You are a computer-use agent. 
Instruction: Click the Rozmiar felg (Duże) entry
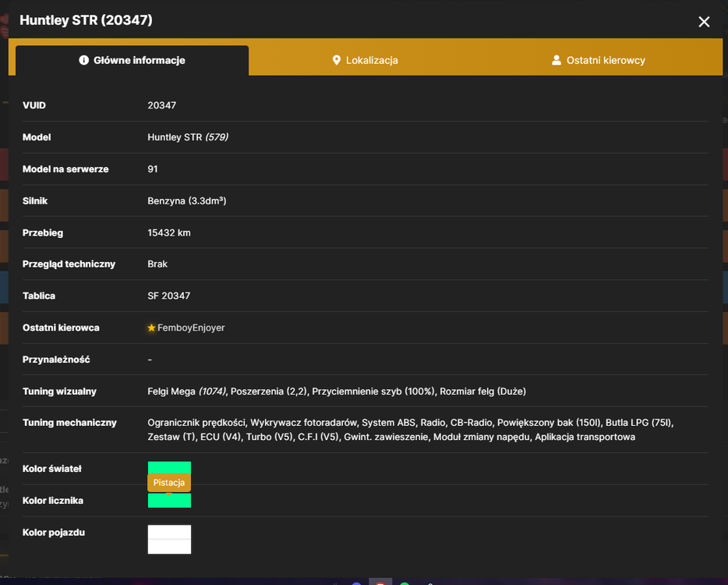[x=482, y=392]
